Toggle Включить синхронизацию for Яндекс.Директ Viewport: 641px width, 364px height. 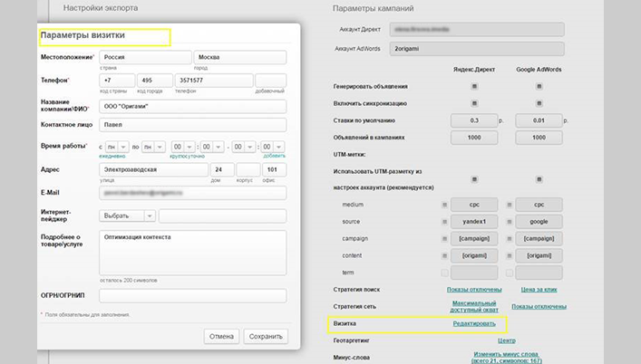474,103
